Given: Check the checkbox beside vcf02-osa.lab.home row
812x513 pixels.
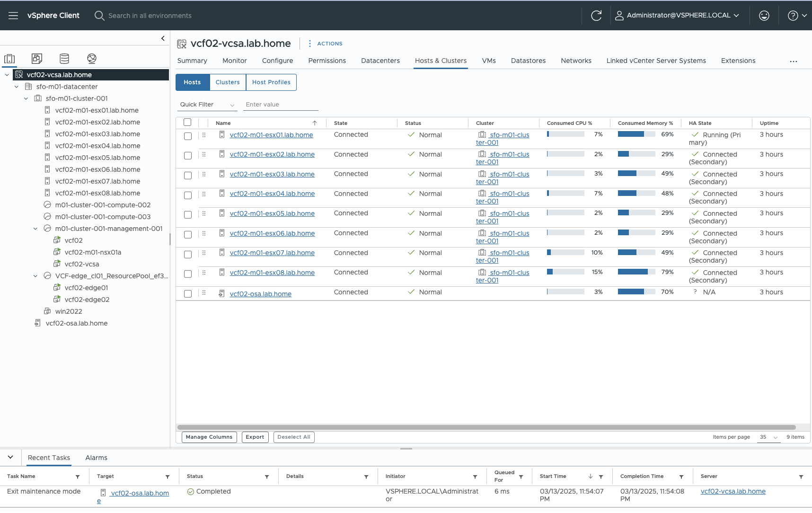Looking at the screenshot, I should coord(187,293).
